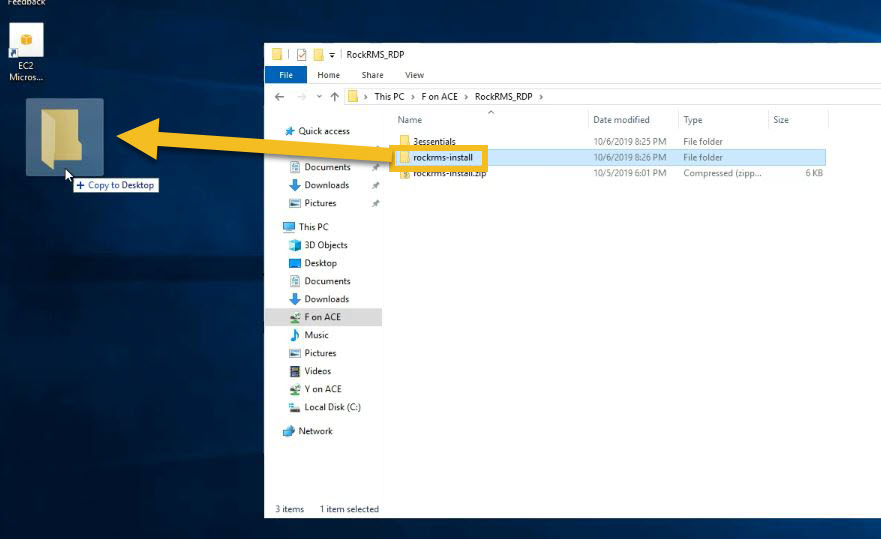Open Documents under This PC
This screenshot has width=881, height=539.
[327, 281]
